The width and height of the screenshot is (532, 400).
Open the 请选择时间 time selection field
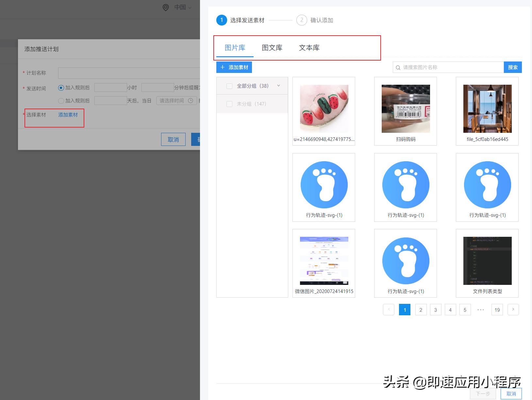[x=172, y=101]
